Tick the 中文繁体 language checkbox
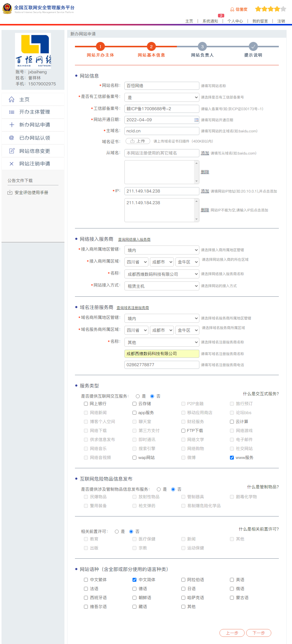292x644 pixels. click(x=86, y=580)
